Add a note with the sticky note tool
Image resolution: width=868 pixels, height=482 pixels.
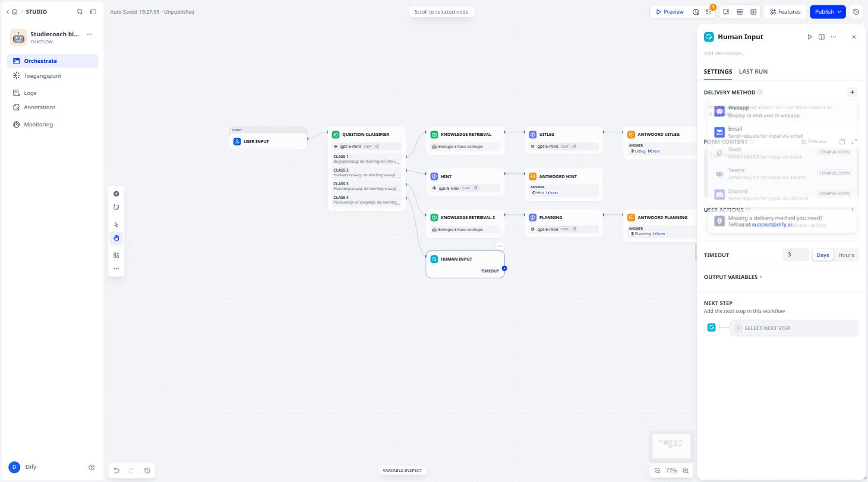(x=116, y=208)
